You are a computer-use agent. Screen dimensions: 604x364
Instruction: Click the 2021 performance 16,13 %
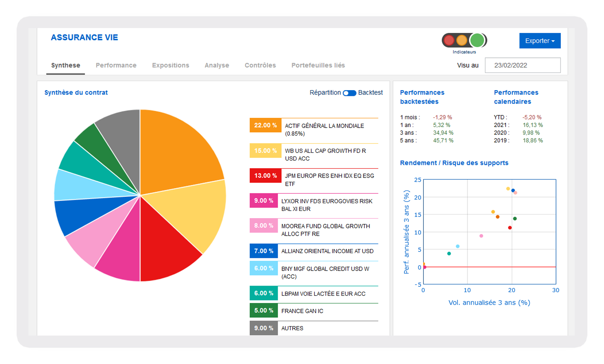[532, 125]
